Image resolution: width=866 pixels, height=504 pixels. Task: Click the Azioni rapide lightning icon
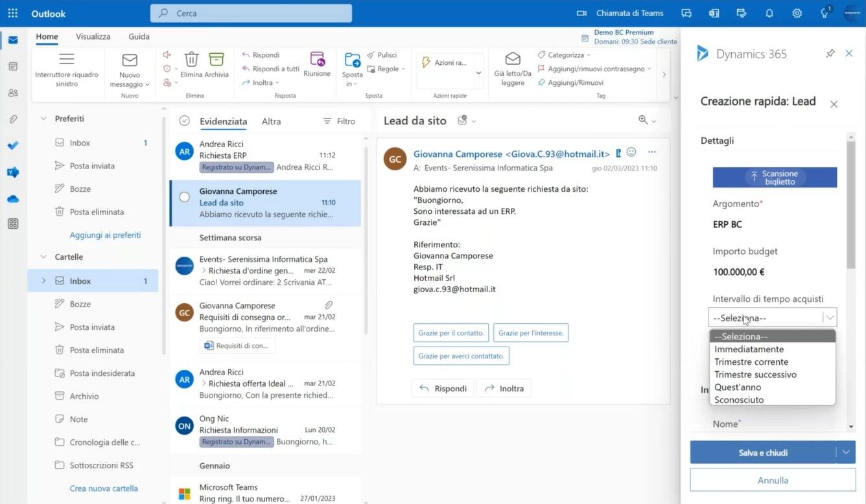coord(426,62)
